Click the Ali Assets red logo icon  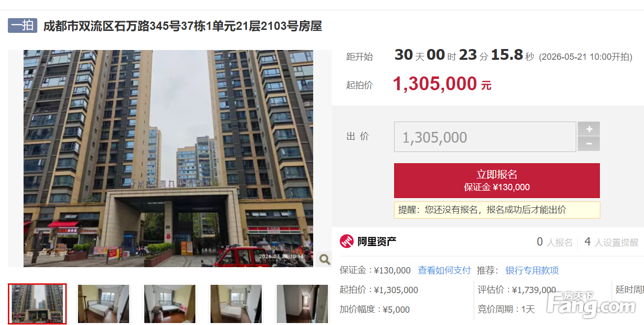tap(347, 241)
